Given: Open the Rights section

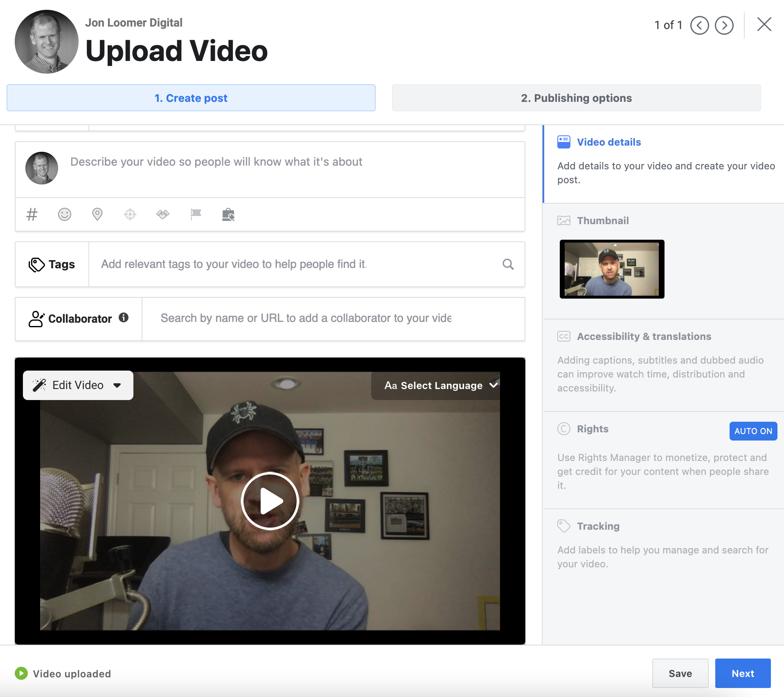Looking at the screenshot, I should [x=664, y=461].
